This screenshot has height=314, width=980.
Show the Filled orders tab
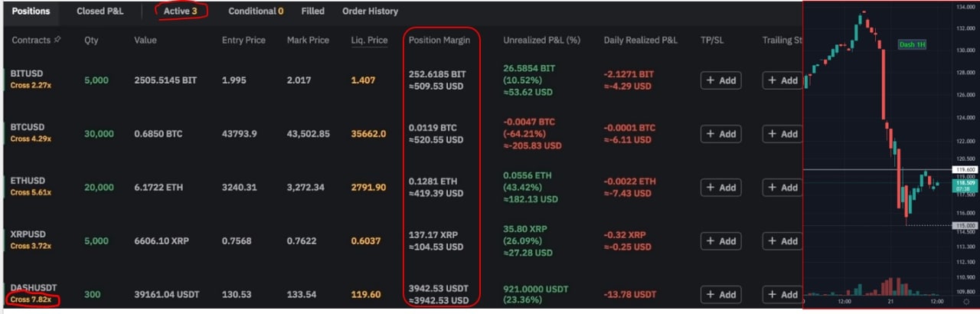tap(312, 11)
